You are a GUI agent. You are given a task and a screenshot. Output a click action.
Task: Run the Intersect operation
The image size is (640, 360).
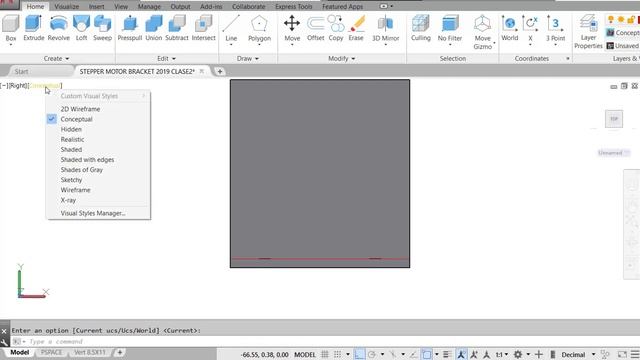[x=203, y=28]
